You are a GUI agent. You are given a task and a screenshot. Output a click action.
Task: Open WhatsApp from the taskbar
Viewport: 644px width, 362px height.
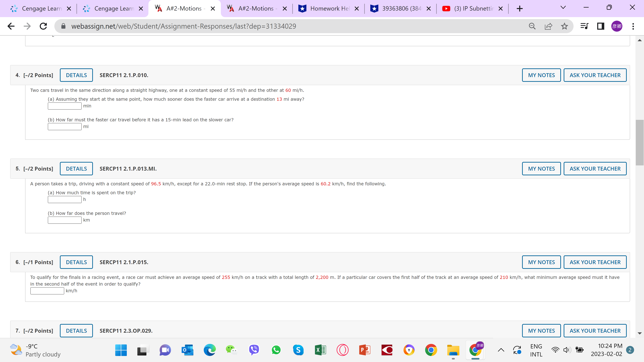tap(276, 350)
